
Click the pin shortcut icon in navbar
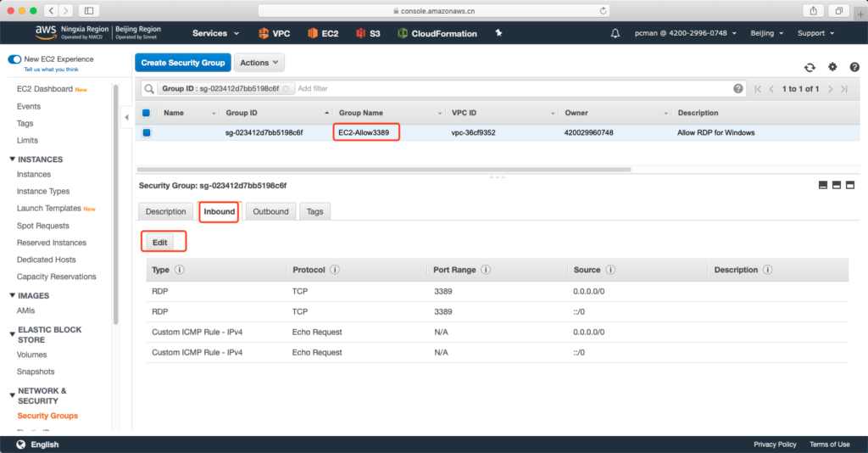[498, 33]
